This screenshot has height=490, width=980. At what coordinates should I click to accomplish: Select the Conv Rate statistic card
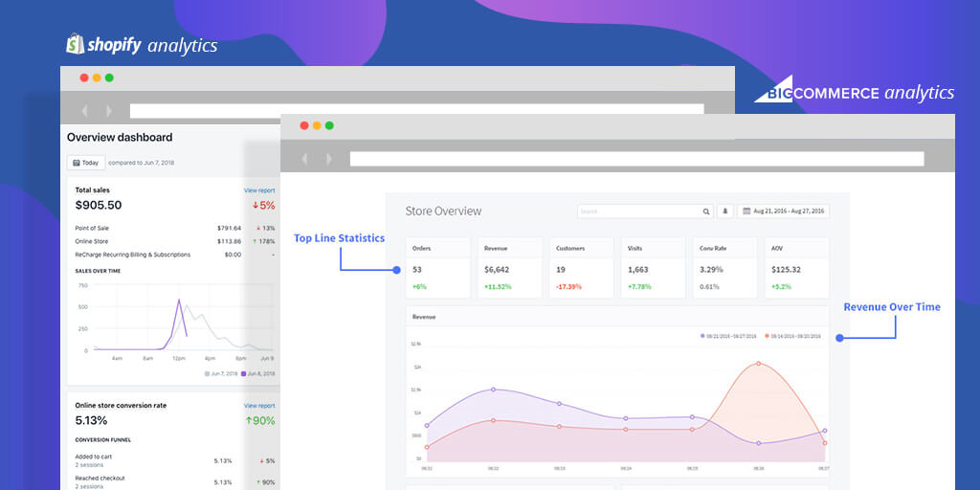click(x=725, y=268)
